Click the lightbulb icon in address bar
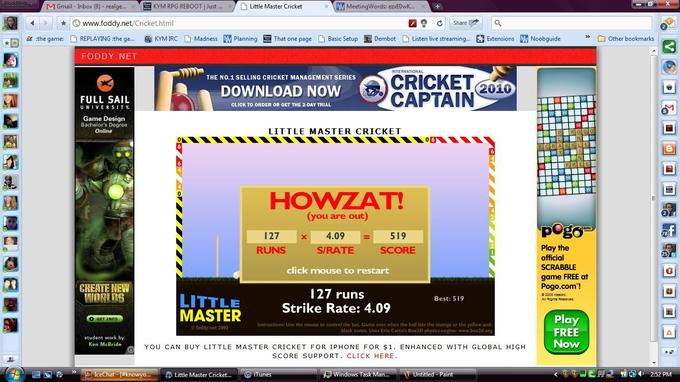The height and width of the screenshot is (382, 680). (x=424, y=23)
